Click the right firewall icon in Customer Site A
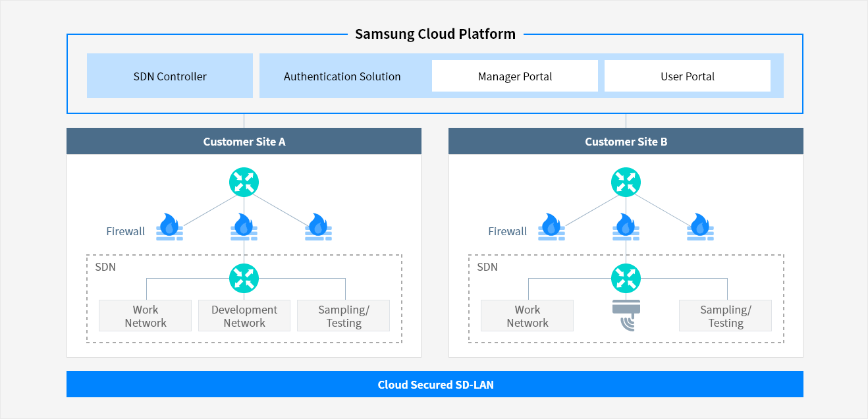Viewport: 868px width, 419px height. click(319, 227)
